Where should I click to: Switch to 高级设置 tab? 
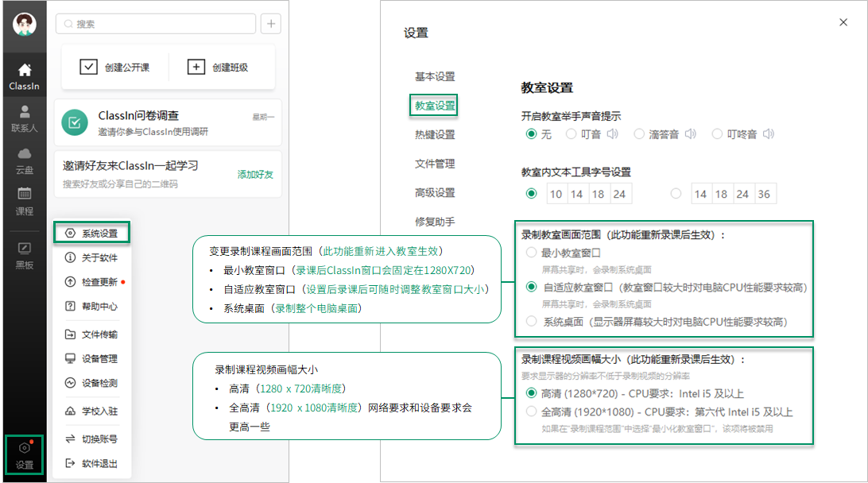coord(435,192)
